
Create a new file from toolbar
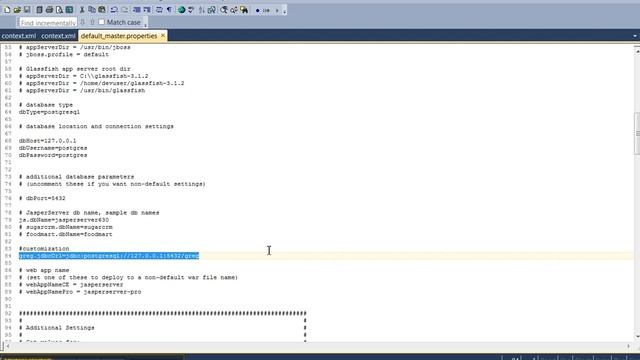click(x=7, y=9)
